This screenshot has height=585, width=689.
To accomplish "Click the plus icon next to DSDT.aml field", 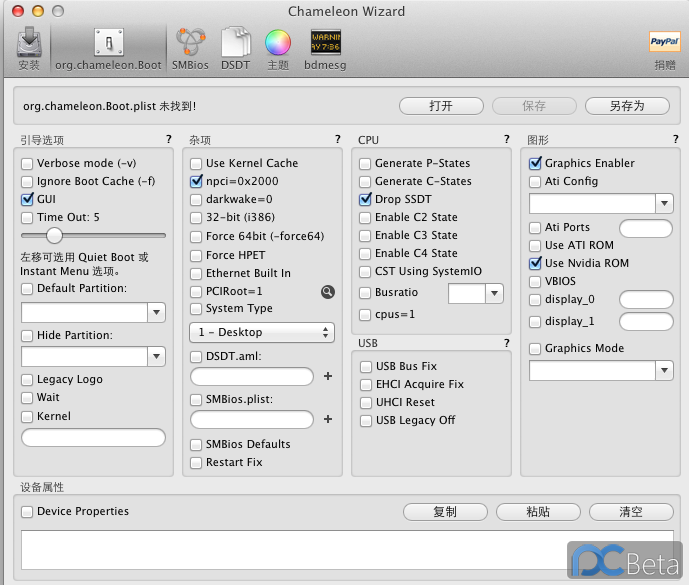I will pyautogui.click(x=327, y=377).
